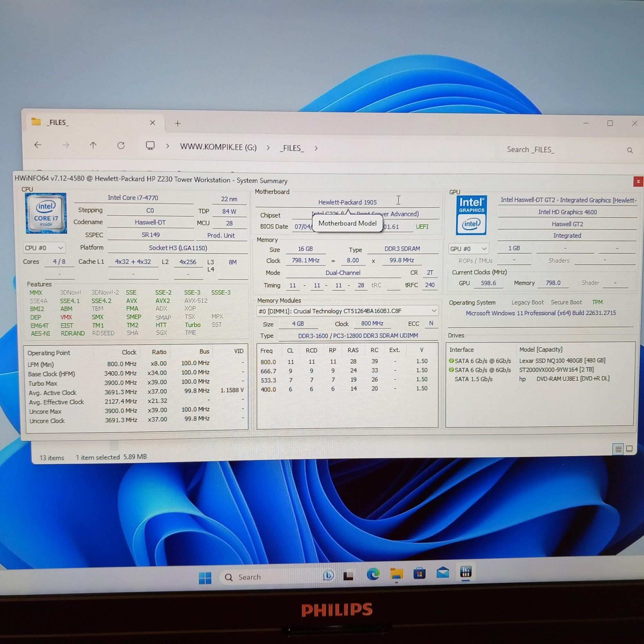This screenshot has width=644, height=644.
Task: Click the UEFI label
Action: click(x=422, y=227)
